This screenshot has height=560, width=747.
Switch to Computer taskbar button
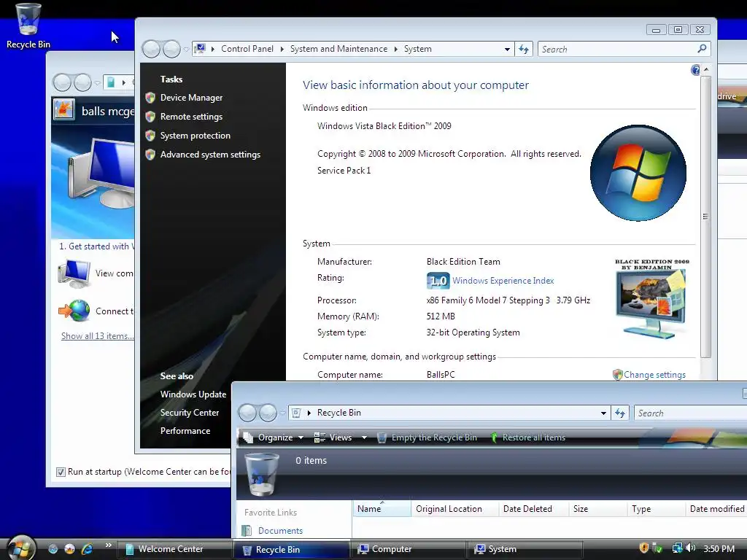coord(408,549)
